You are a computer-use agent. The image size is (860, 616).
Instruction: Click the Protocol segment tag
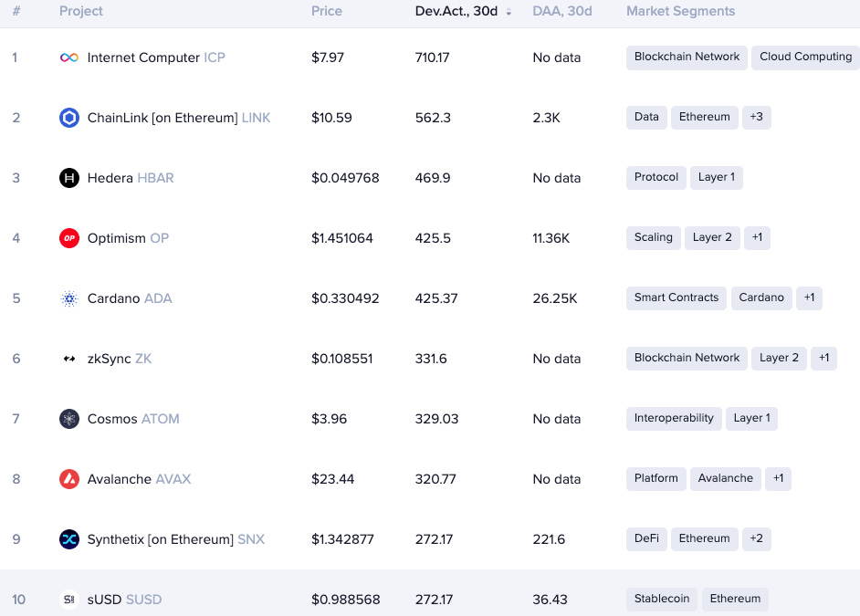pos(656,178)
